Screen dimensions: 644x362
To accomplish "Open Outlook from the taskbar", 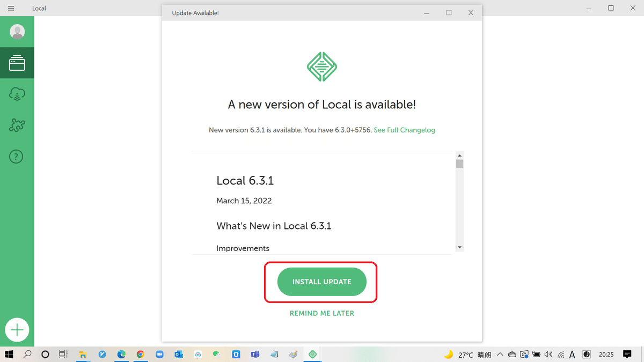I will (179, 354).
